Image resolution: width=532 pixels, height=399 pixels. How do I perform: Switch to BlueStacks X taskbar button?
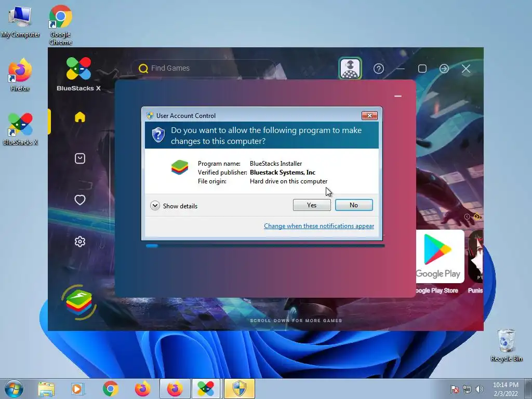click(x=206, y=389)
